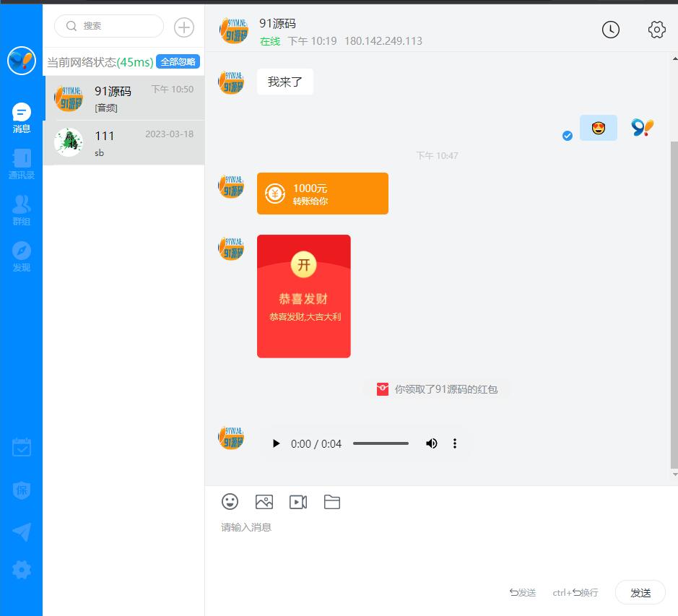The height and width of the screenshot is (616, 678).
Task: Click the IP address 180.142.249.113
Action: (383, 41)
